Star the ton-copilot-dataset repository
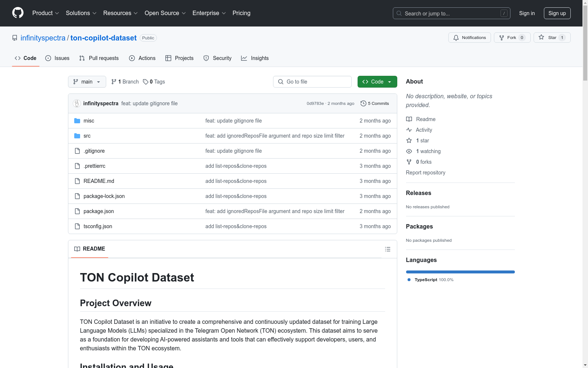 [552, 38]
